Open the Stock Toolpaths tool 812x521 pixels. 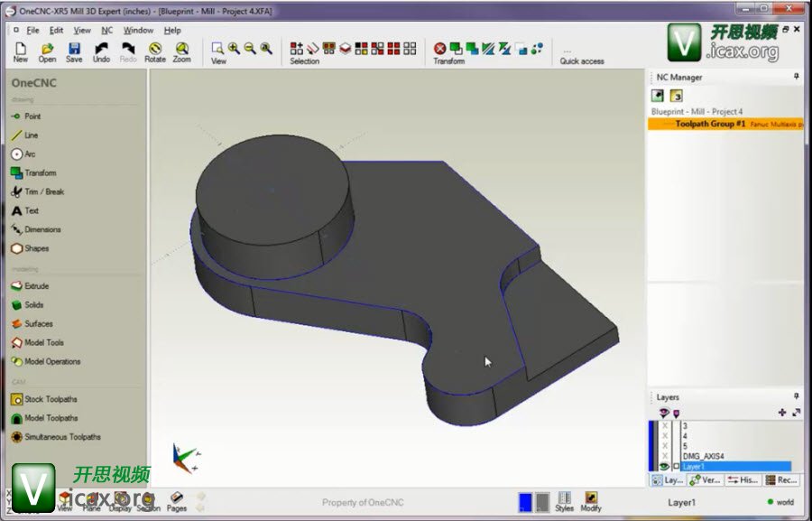click(50, 399)
